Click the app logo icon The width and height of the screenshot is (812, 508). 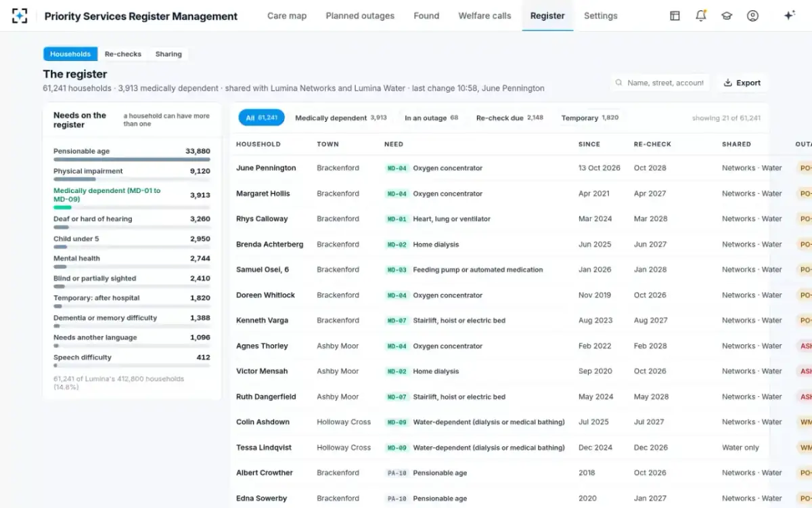[x=20, y=16]
